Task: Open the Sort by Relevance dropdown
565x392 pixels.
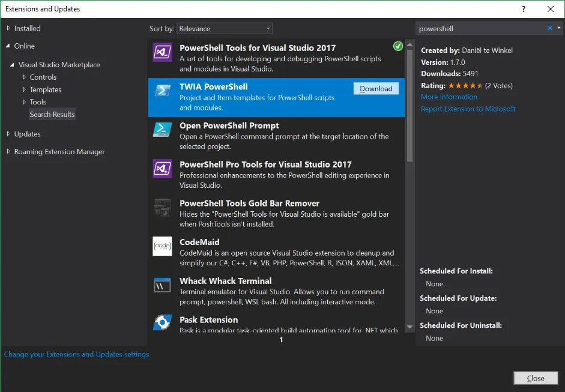Action: pos(225,28)
